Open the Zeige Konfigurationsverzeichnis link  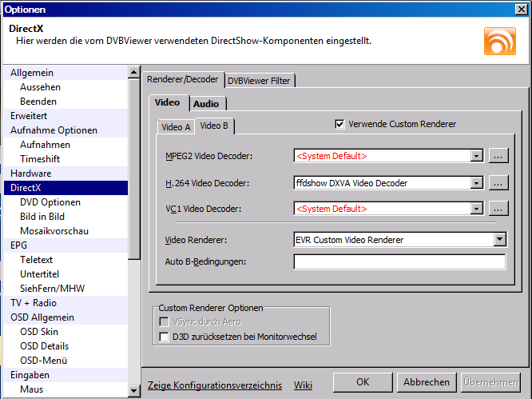[x=215, y=385]
